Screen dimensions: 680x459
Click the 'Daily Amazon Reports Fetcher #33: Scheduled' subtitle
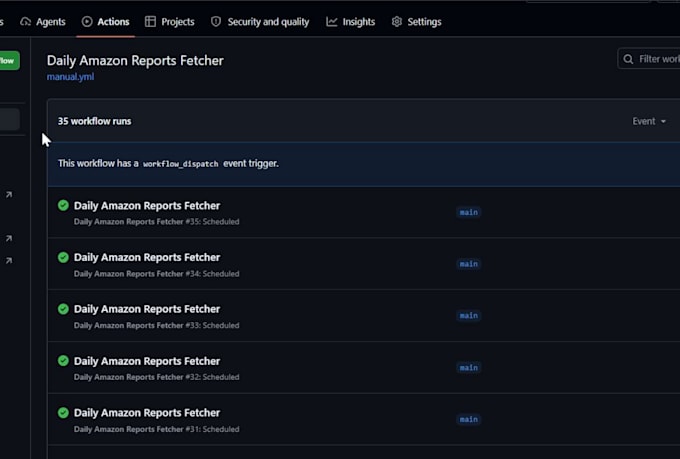tap(157, 325)
